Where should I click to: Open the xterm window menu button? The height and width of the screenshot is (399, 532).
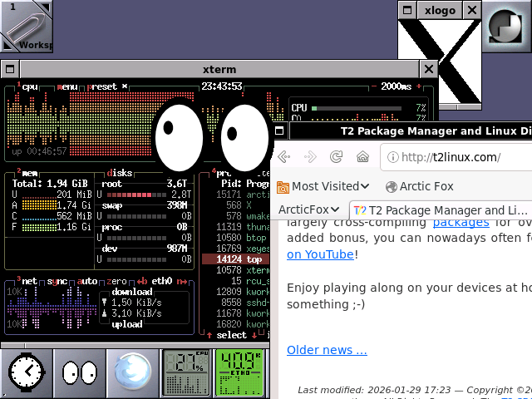(12, 69)
